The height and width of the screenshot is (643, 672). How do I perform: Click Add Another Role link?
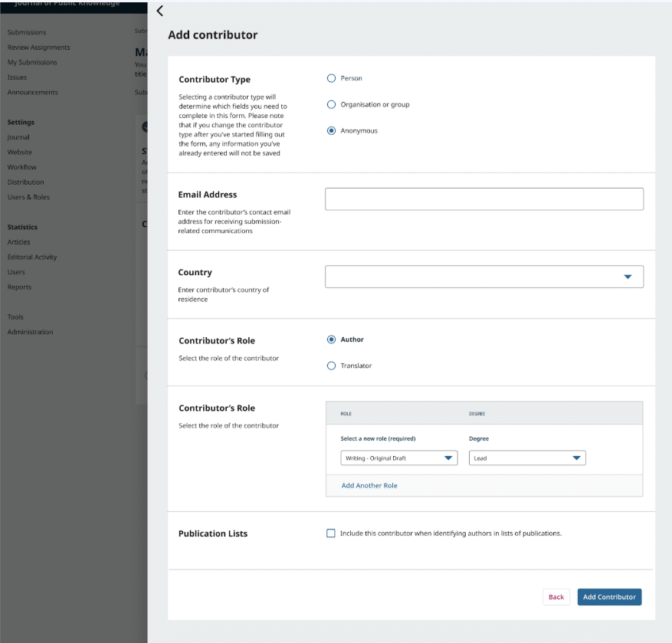point(369,485)
